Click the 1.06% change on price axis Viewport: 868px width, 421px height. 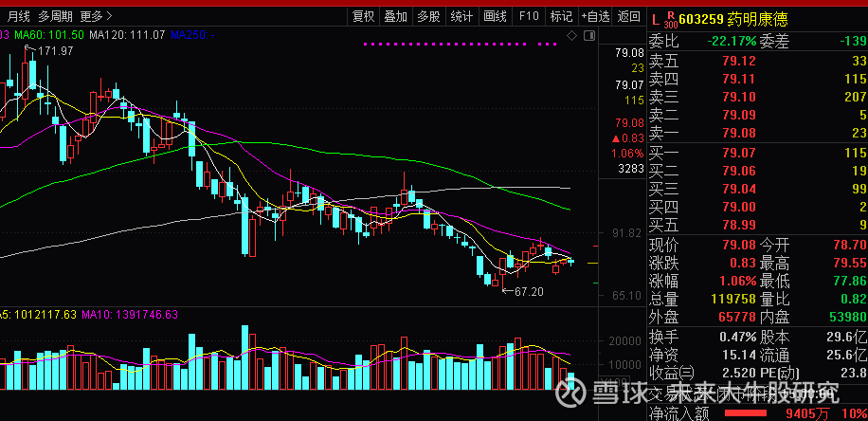point(627,153)
